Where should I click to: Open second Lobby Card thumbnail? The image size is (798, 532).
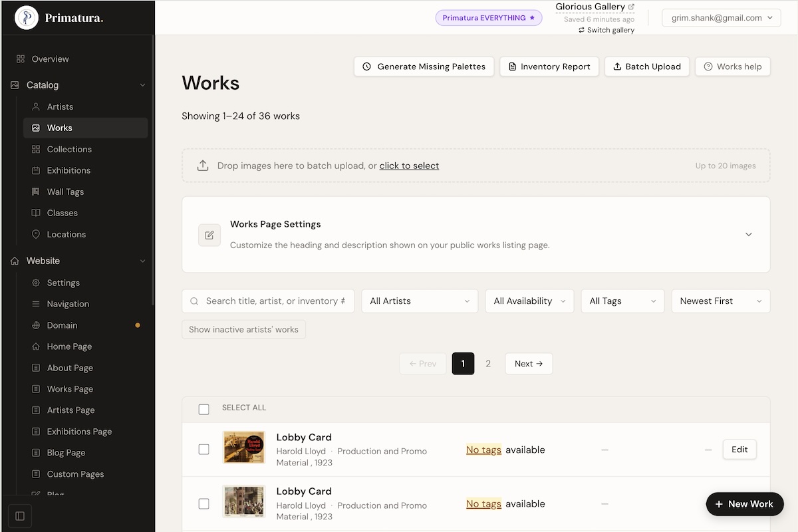pos(244,501)
